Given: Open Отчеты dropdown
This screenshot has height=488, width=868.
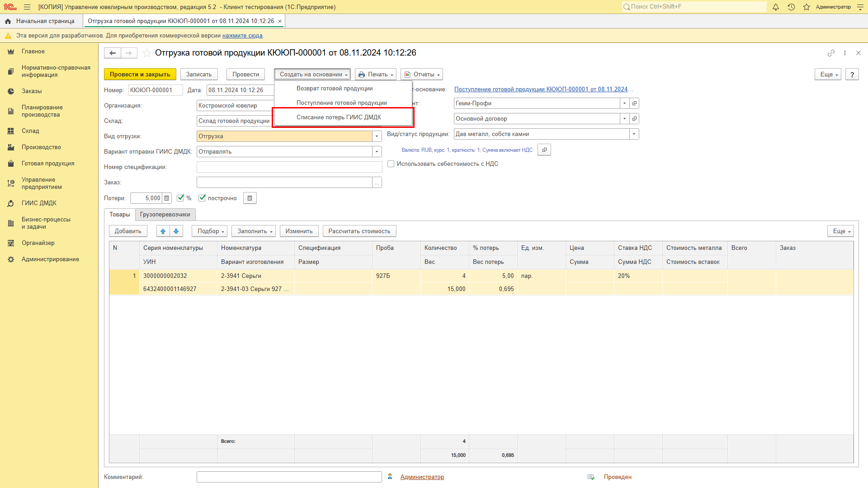Looking at the screenshot, I should (422, 75).
